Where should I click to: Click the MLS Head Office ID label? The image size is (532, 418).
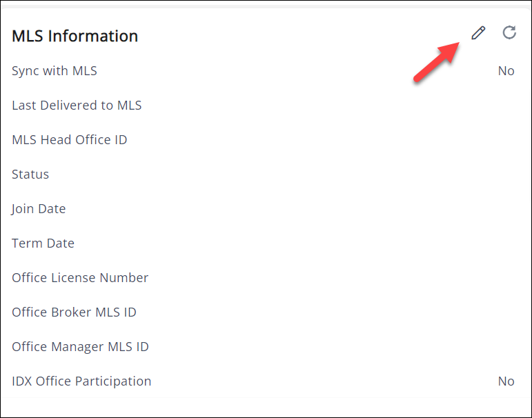coord(69,140)
